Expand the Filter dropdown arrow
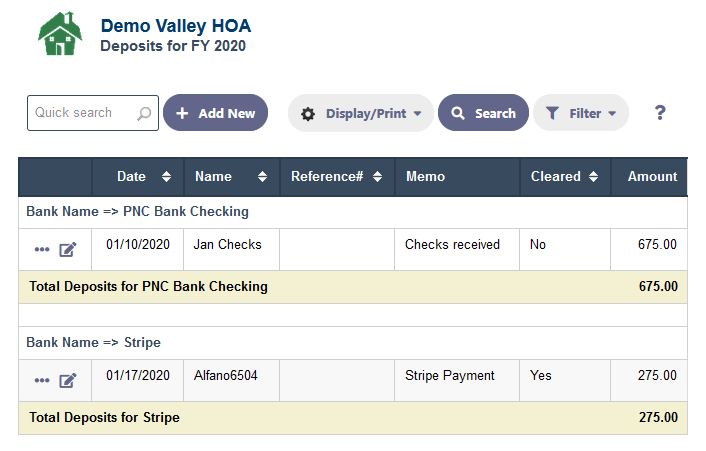The width and height of the screenshot is (706, 451). pyautogui.click(x=612, y=114)
